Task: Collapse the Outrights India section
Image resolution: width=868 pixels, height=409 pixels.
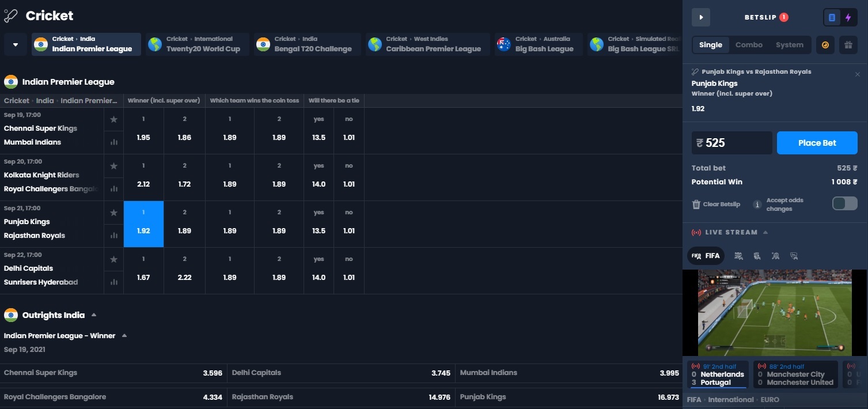Action: 94,315
